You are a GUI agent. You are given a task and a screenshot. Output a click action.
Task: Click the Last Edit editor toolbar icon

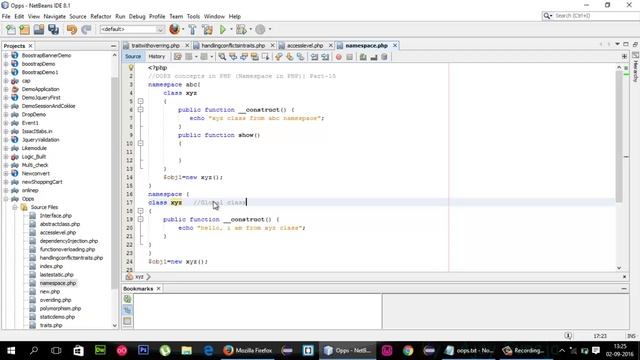[178, 57]
